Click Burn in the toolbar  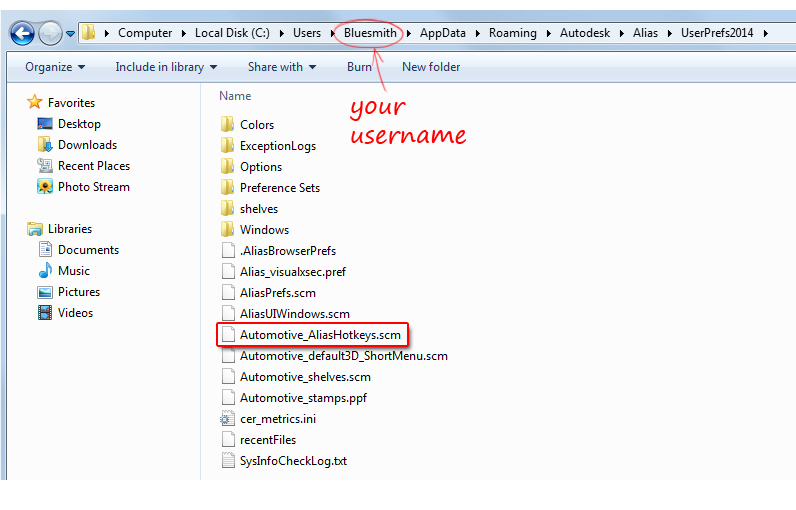(359, 67)
